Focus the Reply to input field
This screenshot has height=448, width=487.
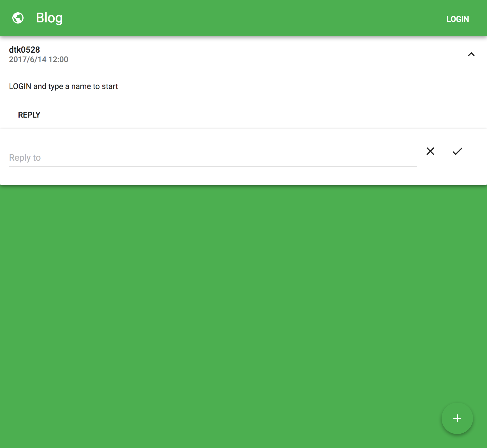click(213, 158)
